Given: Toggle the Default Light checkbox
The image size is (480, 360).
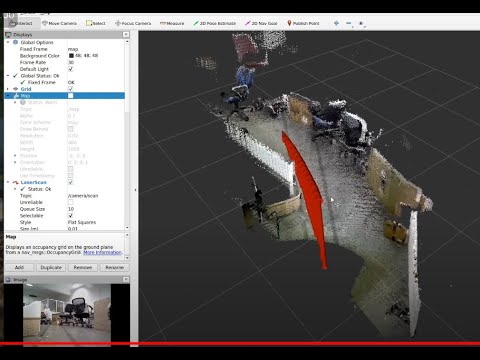Looking at the screenshot, I should 71,69.
